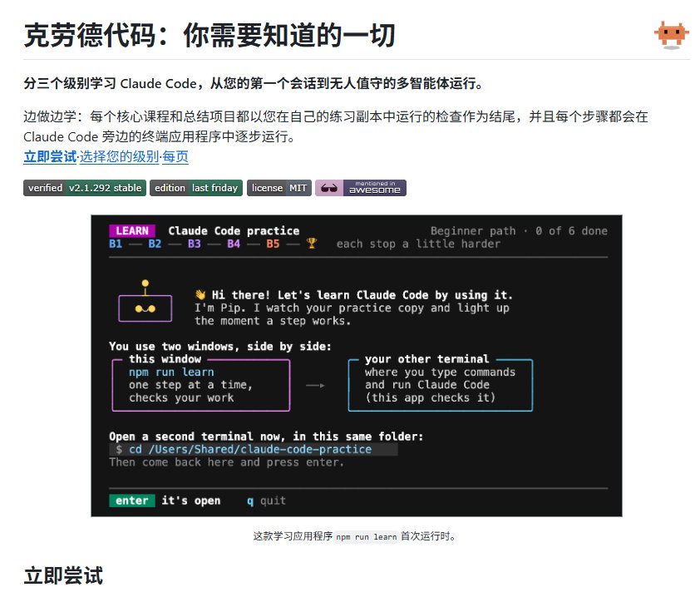Viewport: 700px width, 592px height.
Task: Click the arrow between the two terminal boxes
Action: pos(315,385)
